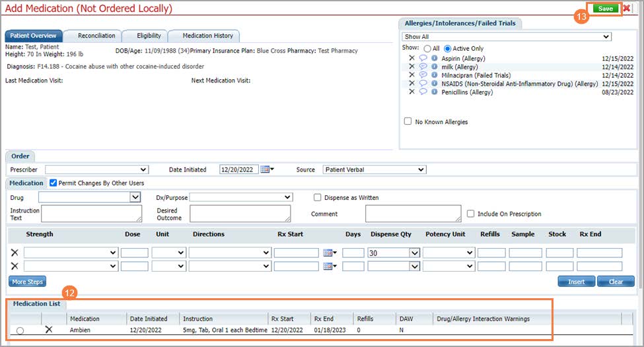Open Dispense Qty dropdown showing 30
Image resolution: width=644 pixels, height=347 pixels.
[x=415, y=253]
